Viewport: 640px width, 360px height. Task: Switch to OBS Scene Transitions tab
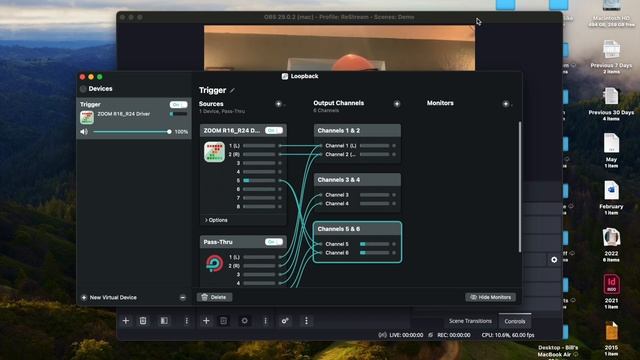(x=470, y=321)
